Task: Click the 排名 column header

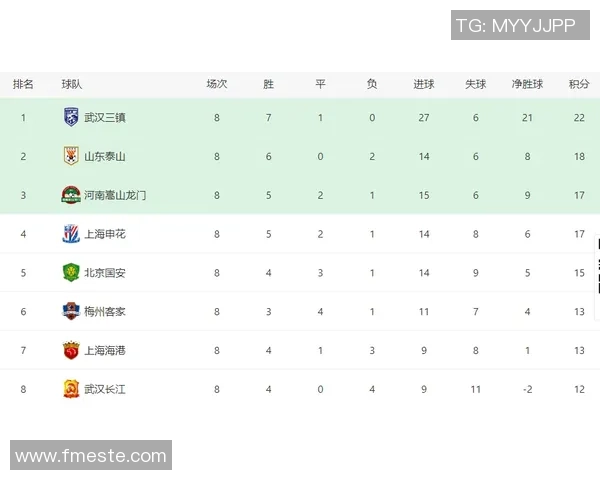Action: pos(23,84)
